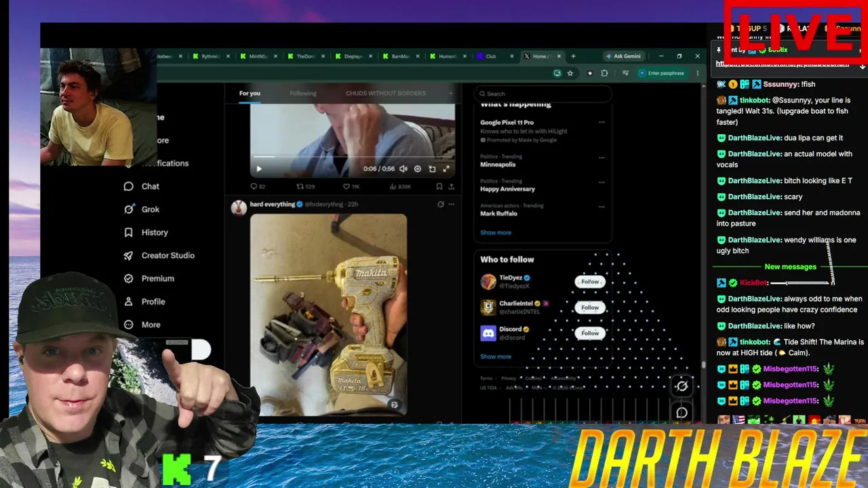Screen dimensions: 868x488
Task: Switch to the Following tab
Action: [x=303, y=94]
